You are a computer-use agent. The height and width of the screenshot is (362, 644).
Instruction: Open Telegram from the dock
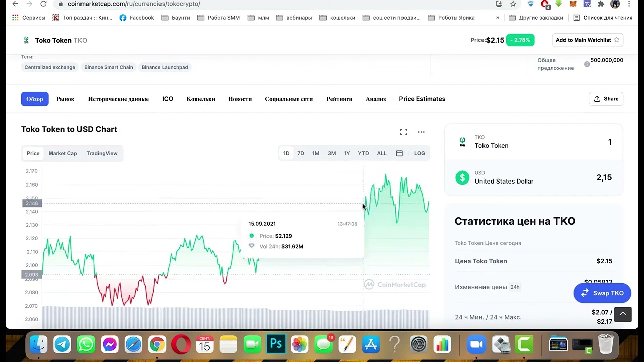[x=62, y=345]
